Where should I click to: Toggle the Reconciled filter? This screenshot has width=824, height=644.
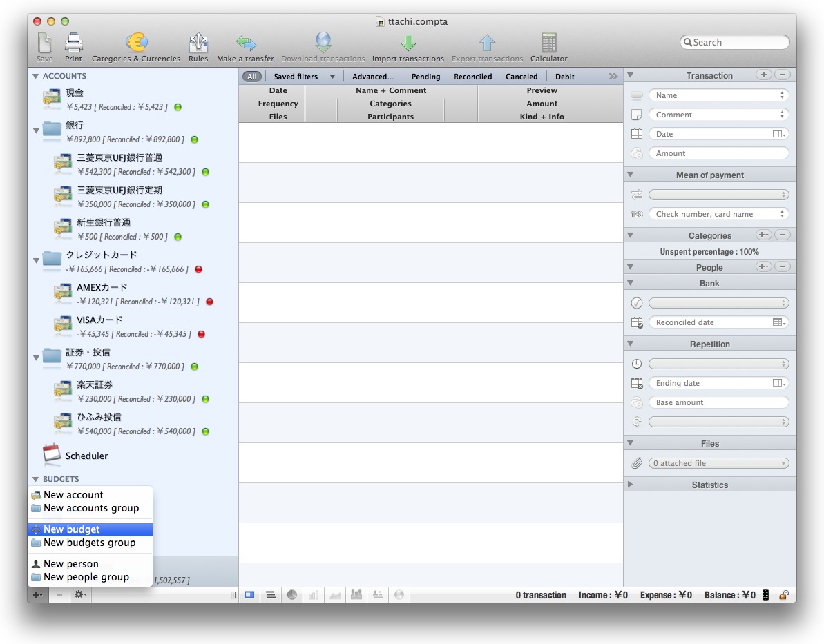[x=472, y=77]
